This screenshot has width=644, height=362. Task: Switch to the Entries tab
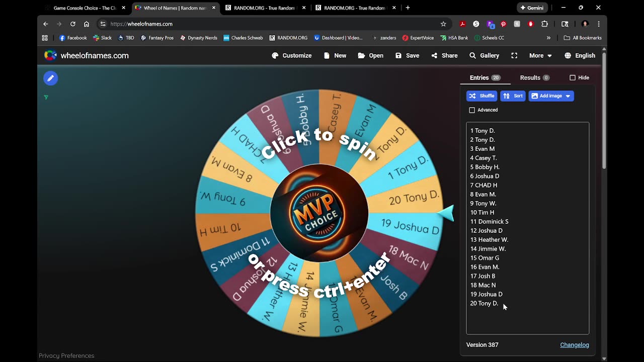tap(485, 77)
